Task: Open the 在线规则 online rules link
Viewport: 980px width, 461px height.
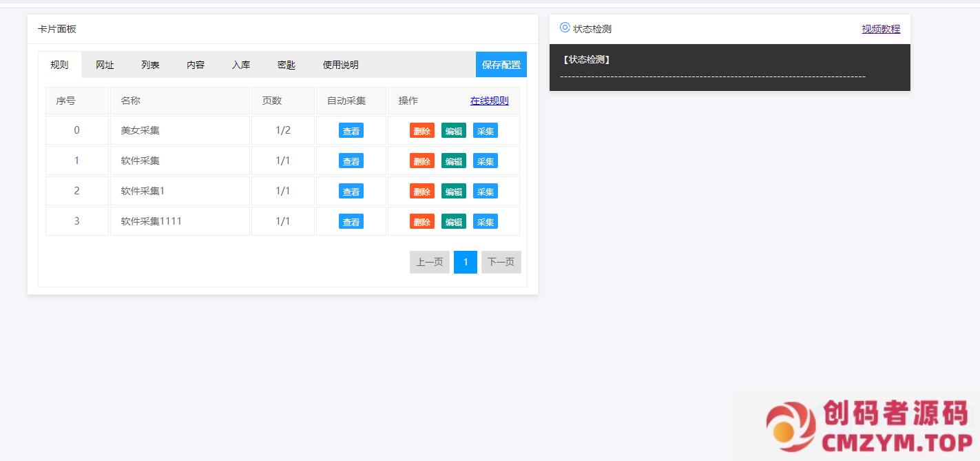Action: point(489,101)
